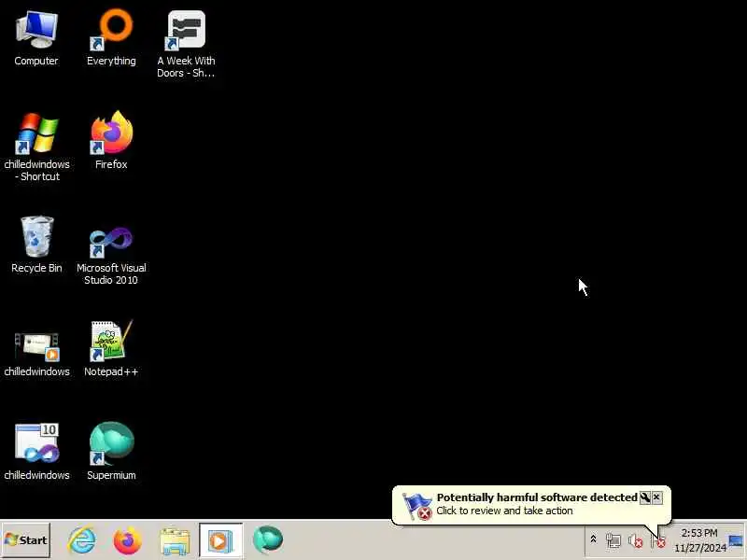Launch Supermium from the taskbar
747x560 pixels.
tap(268, 540)
